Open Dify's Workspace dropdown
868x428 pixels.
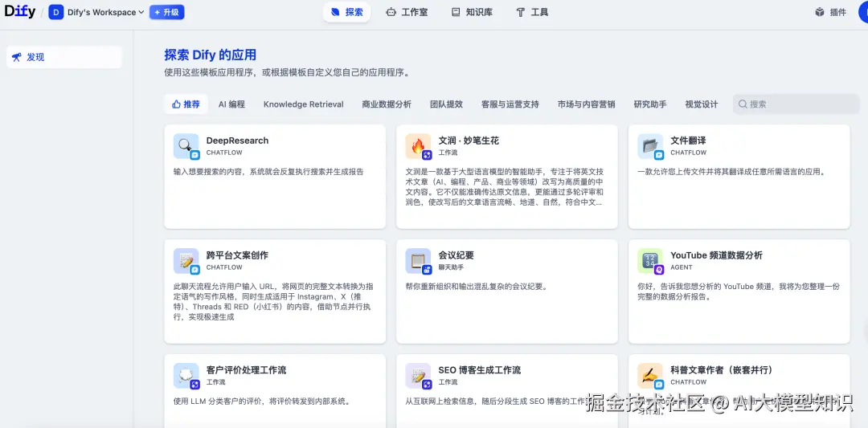pyautogui.click(x=105, y=12)
